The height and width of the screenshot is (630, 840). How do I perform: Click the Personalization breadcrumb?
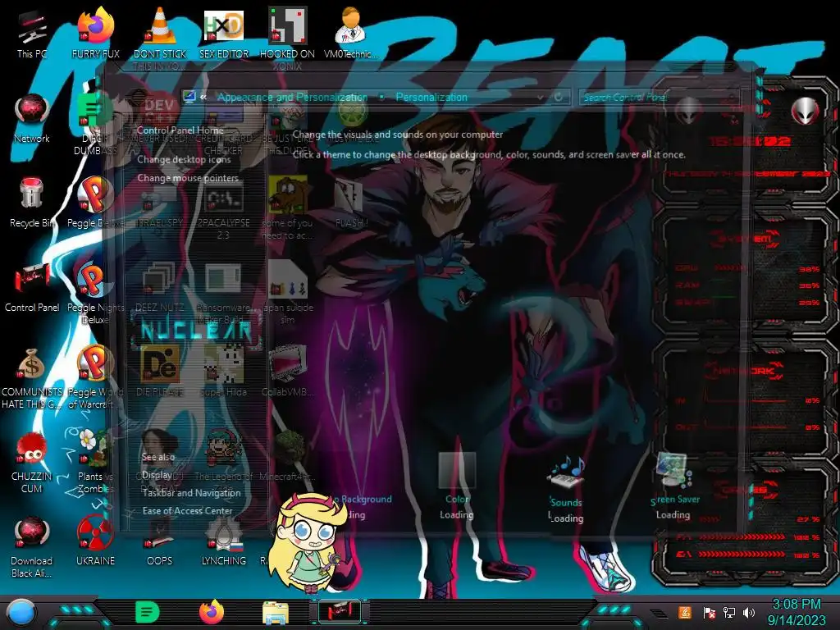pos(431,97)
